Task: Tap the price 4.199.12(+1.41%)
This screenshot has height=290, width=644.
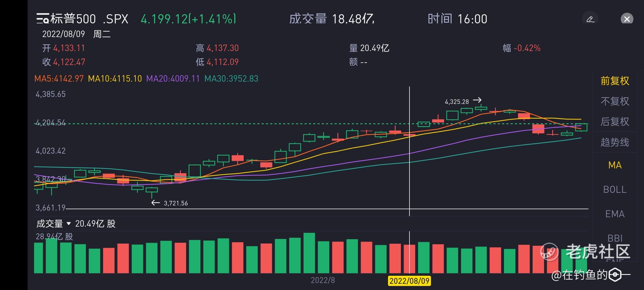Action: (x=188, y=19)
